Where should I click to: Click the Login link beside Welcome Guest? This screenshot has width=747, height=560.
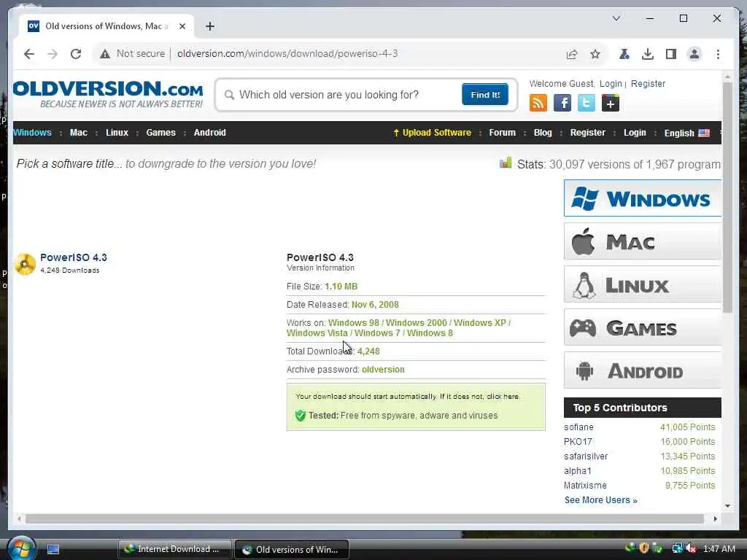[x=611, y=84]
